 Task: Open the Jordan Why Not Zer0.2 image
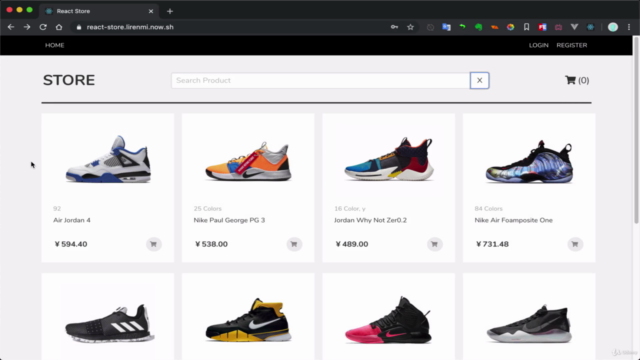point(389,159)
